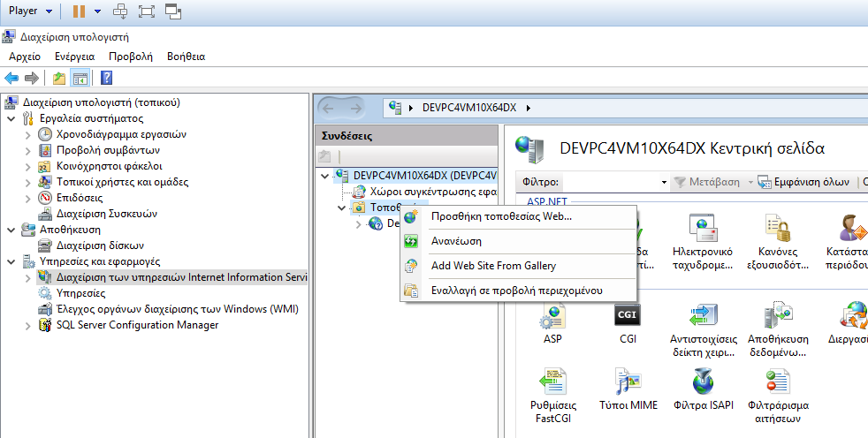Viewport: 868px width, 438px height.
Task: Choose Ανανέωση in the context menu
Action: 455,241
